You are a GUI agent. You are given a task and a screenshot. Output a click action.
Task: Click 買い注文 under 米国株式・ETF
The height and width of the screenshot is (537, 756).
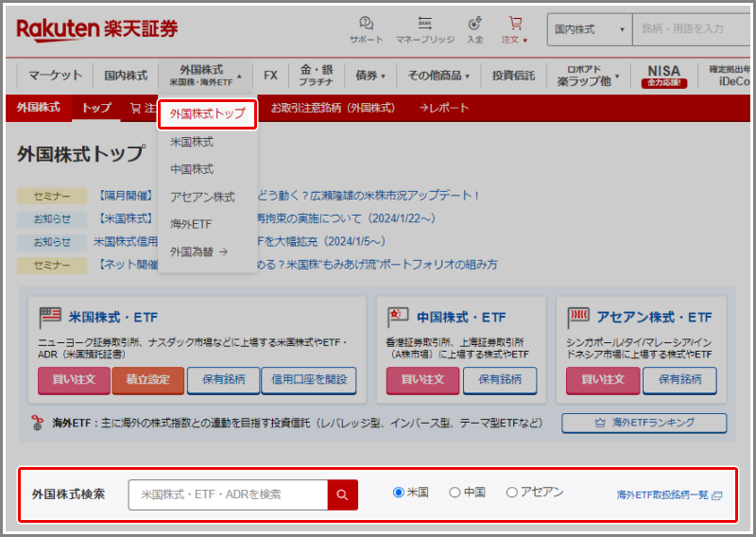pos(74,380)
